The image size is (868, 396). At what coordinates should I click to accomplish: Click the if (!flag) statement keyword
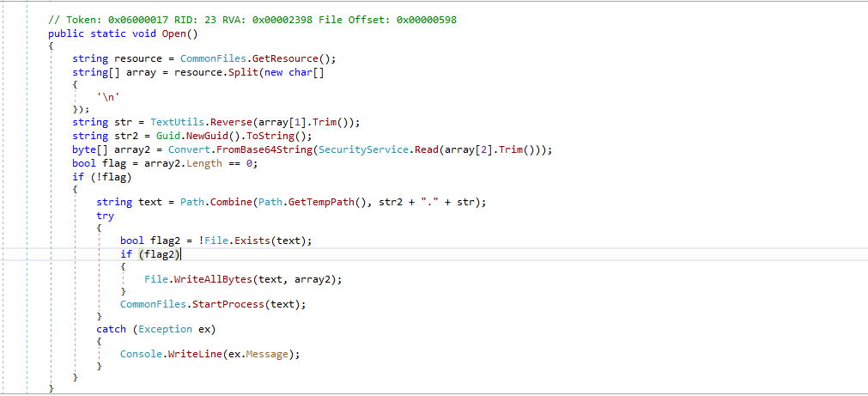tap(77, 177)
